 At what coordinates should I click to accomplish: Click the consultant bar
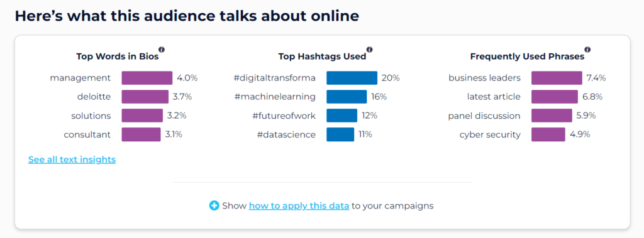[141, 134]
